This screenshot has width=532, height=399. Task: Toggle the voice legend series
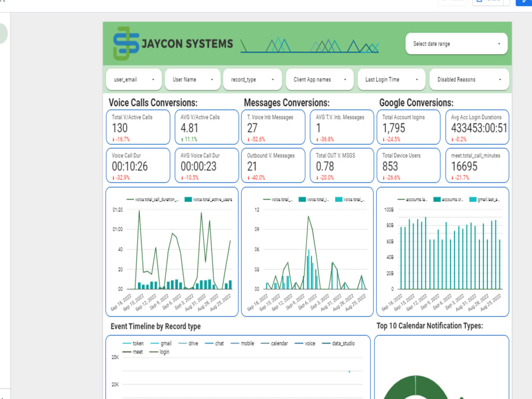[x=305, y=343]
